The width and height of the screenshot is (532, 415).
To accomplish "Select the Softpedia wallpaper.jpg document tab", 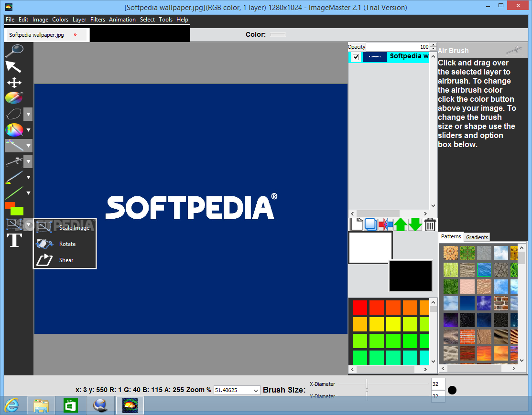I will click(46, 35).
